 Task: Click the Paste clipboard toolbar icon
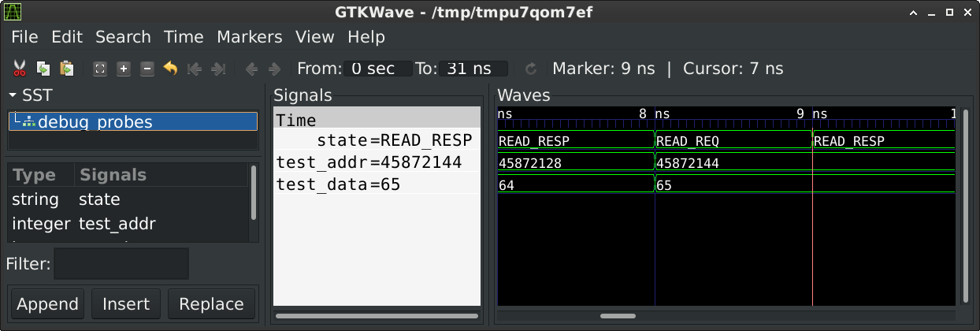(67, 69)
